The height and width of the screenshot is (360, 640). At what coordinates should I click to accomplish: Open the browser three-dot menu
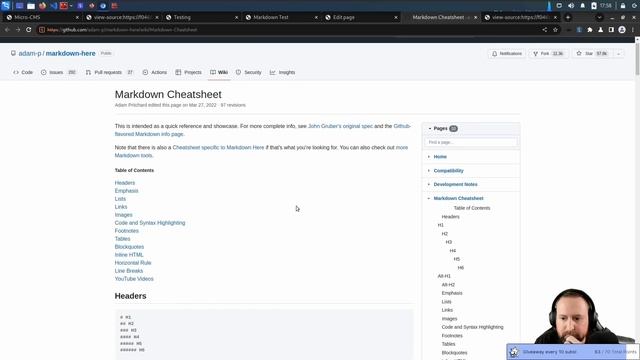pyautogui.click(x=633, y=30)
